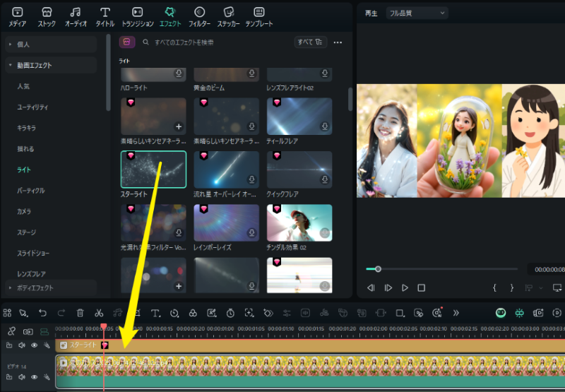
Task: Lock the スターライト effect track
Action: [x=9, y=345]
